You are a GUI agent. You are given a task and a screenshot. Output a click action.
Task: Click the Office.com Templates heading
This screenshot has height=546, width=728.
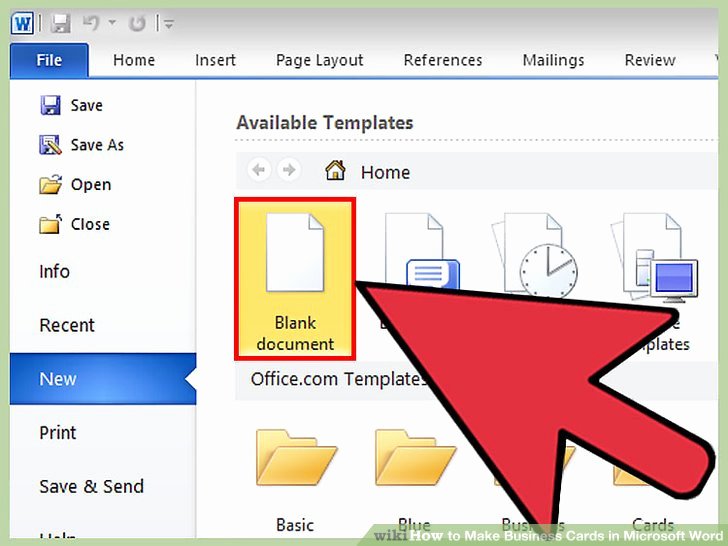[x=339, y=379]
